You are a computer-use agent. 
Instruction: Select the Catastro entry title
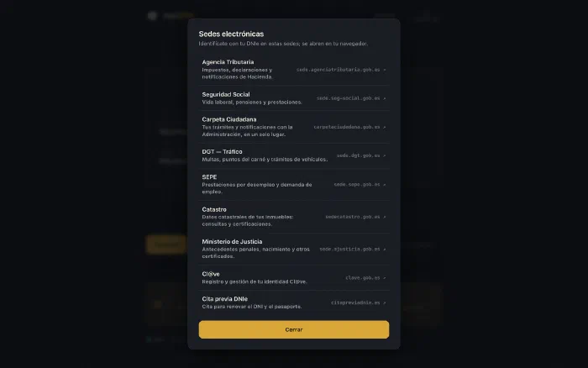click(x=214, y=209)
